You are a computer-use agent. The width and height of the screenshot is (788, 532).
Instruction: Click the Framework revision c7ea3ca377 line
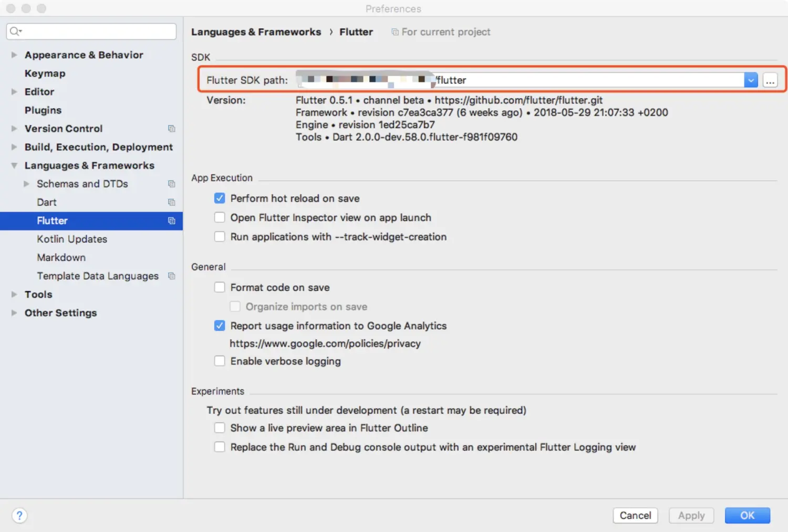pos(482,112)
